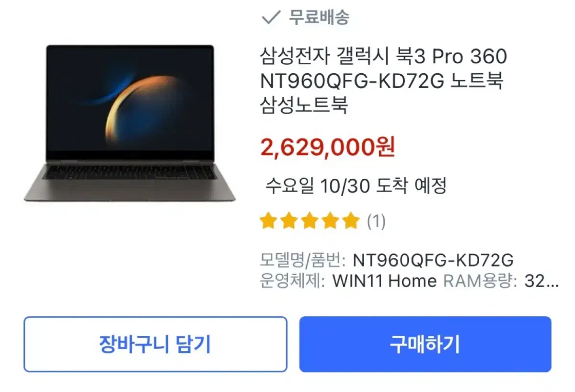Click the red 2,629,000원 price
This screenshot has width=575, height=392.
(328, 148)
